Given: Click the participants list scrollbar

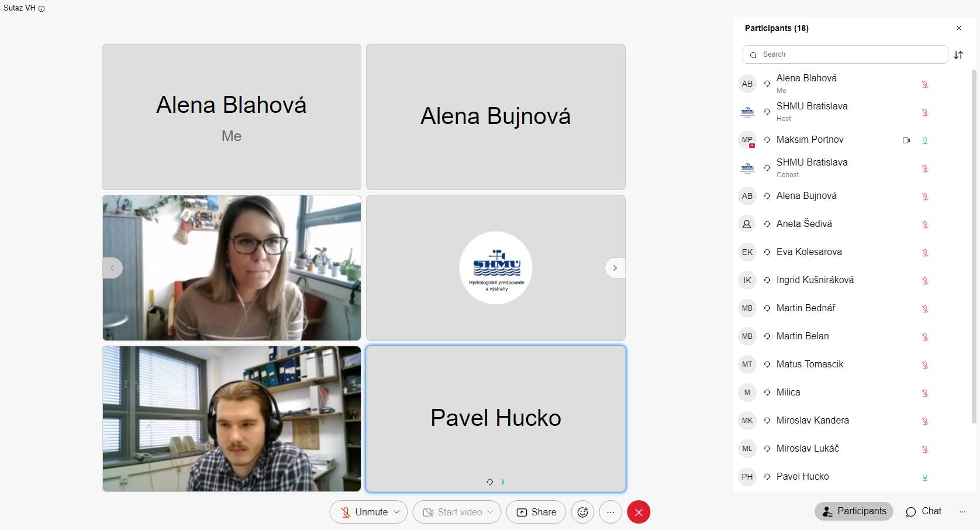Looking at the screenshot, I should point(974,246).
